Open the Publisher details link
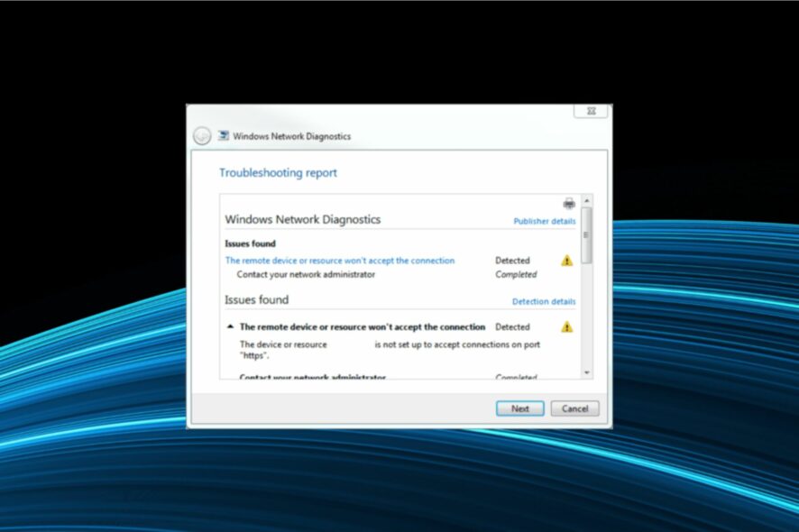Viewport: 799px width, 532px height. click(544, 221)
